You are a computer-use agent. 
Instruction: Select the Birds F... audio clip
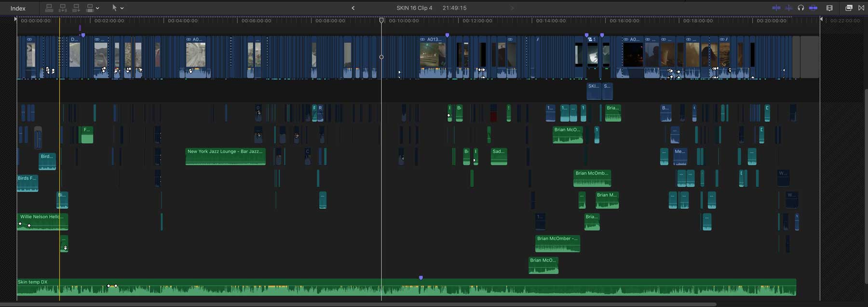point(27,183)
